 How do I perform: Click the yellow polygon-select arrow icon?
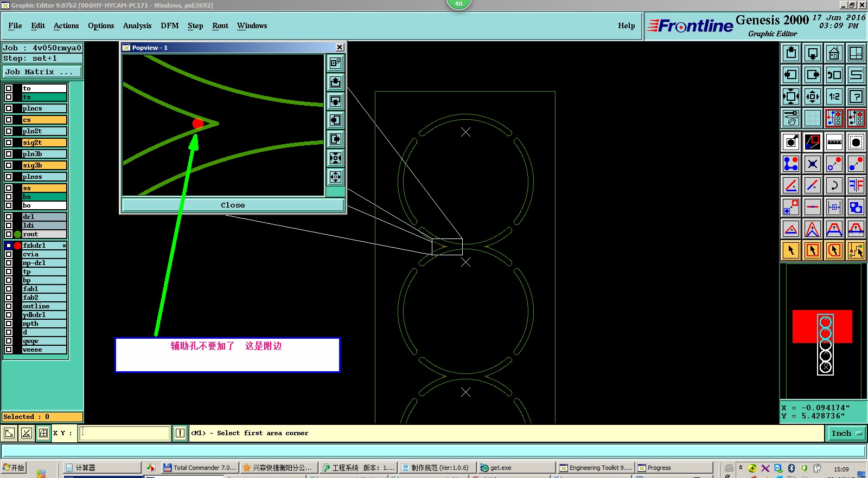(x=834, y=250)
